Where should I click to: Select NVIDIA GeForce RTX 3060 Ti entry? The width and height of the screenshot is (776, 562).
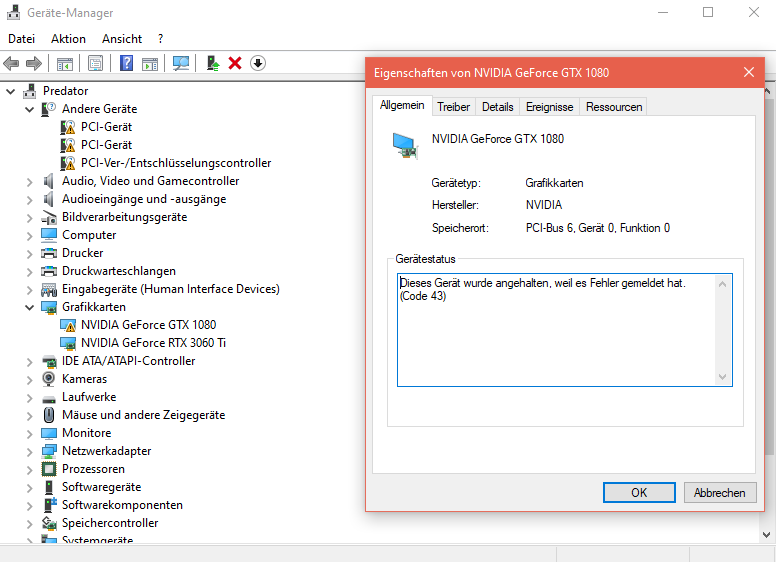pos(153,343)
